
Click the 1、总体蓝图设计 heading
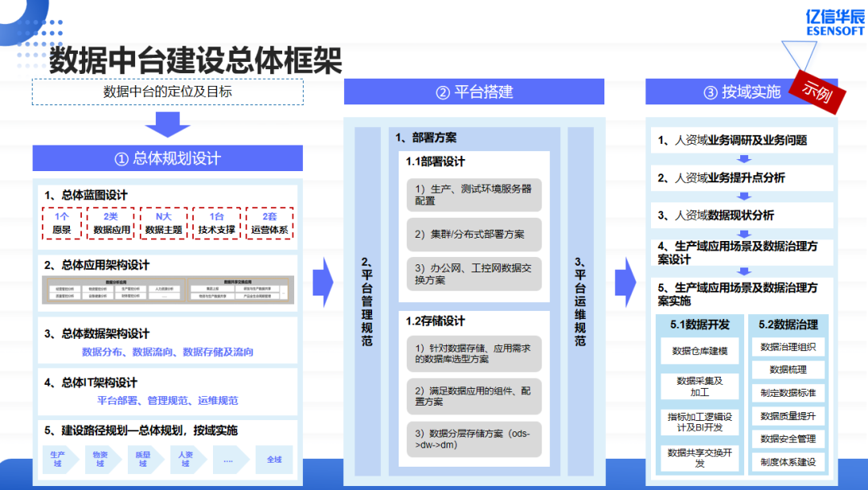pos(86,195)
